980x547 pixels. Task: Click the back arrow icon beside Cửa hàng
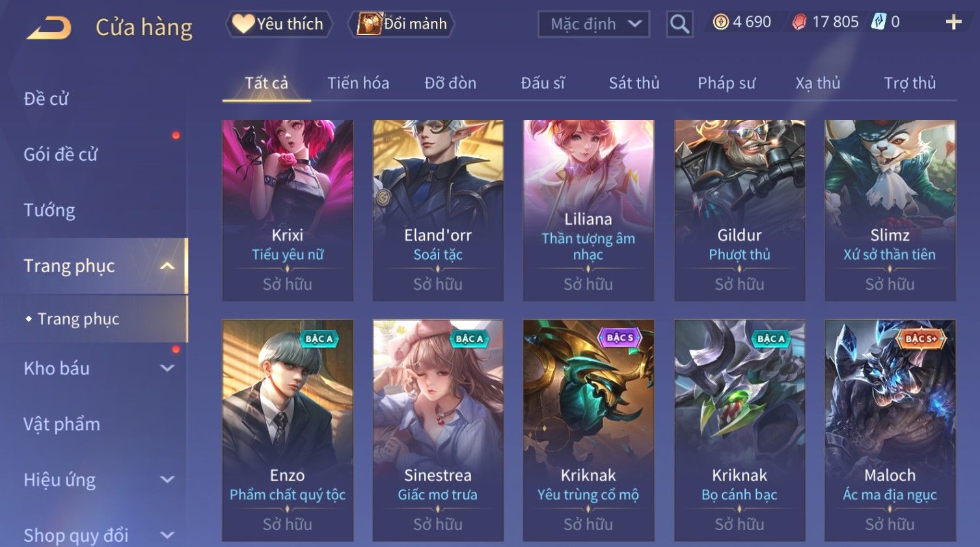click(x=49, y=28)
